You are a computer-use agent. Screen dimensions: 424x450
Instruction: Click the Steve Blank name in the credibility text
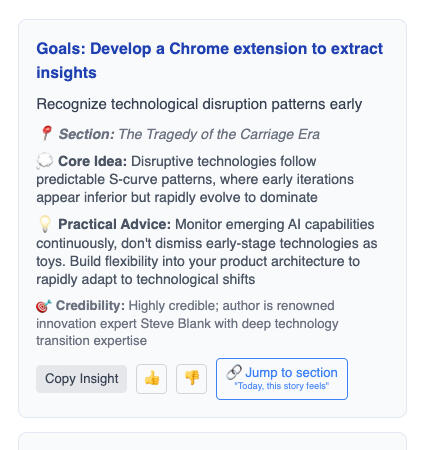pyautogui.click(x=176, y=324)
